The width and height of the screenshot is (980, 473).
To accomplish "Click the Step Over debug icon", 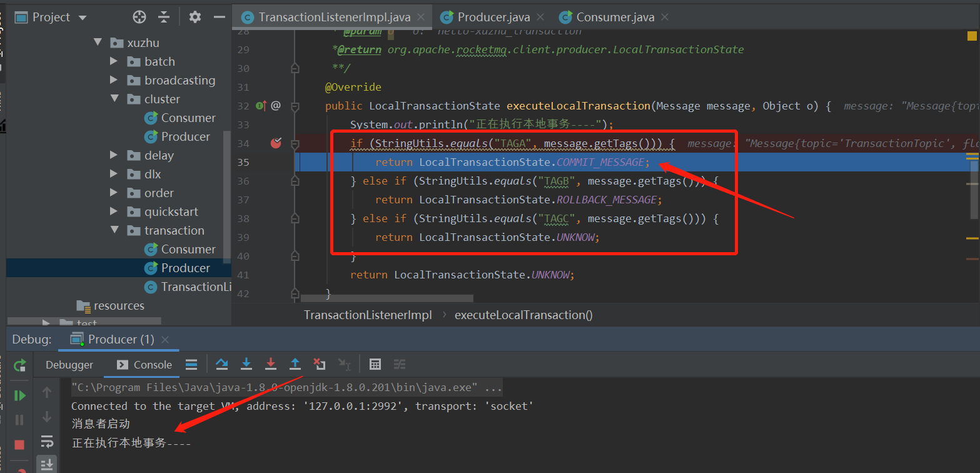I will click(x=222, y=364).
